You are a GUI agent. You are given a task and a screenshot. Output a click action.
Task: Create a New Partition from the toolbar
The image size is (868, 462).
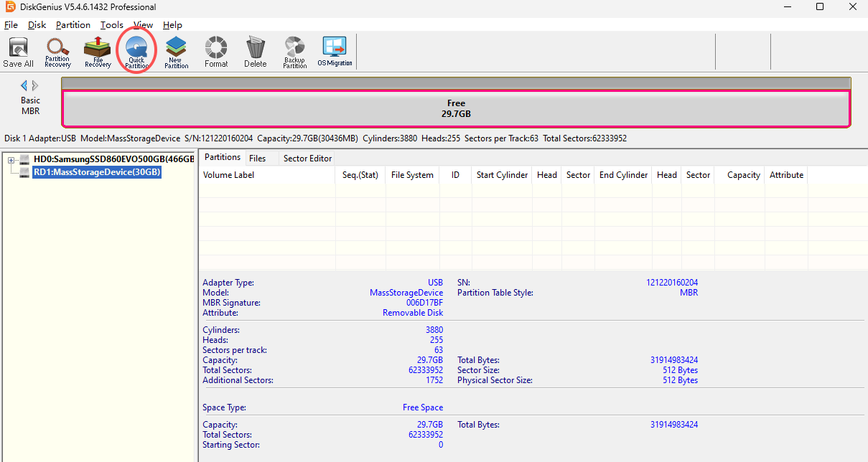click(176, 52)
